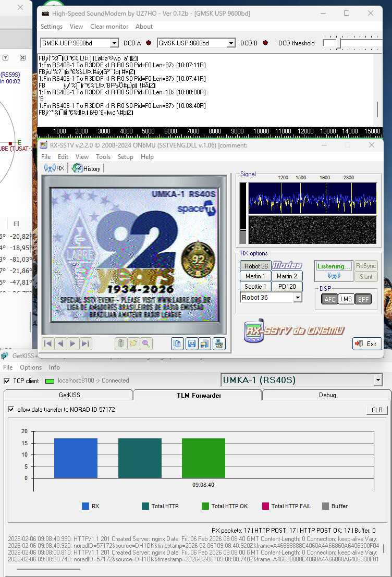Expand the Robot 36 mode dropdown
The image size is (392, 577).
[298, 298]
